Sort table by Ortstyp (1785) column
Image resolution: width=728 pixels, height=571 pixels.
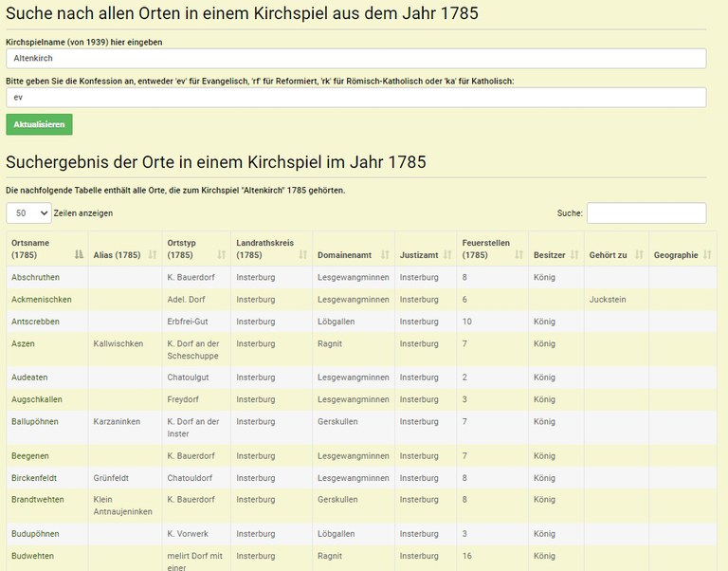click(196, 249)
